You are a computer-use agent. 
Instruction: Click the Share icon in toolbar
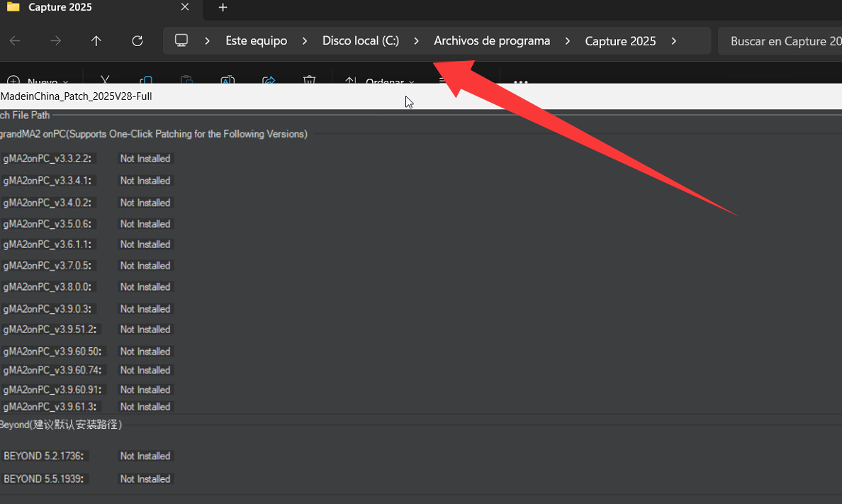pyautogui.click(x=269, y=80)
